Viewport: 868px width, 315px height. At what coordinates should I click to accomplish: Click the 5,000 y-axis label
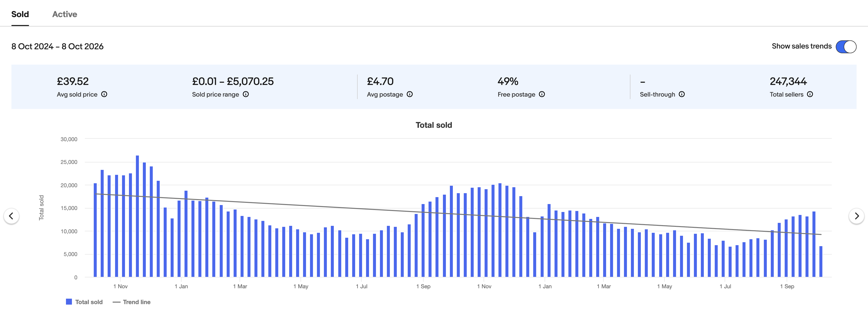click(70, 254)
